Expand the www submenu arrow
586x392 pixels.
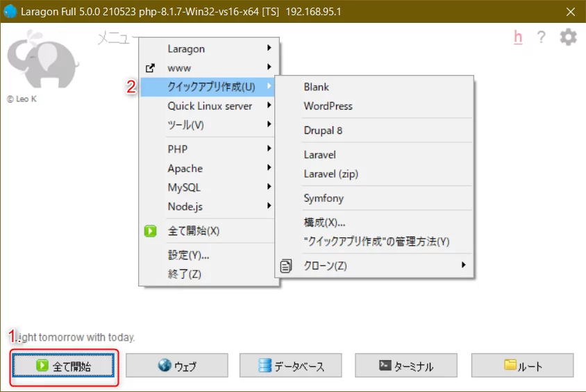(269, 67)
